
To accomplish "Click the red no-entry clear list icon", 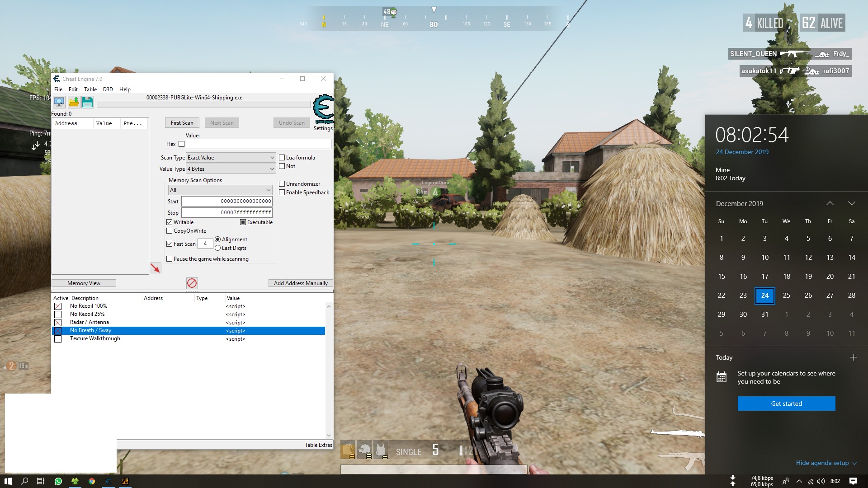I will click(x=192, y=283).
